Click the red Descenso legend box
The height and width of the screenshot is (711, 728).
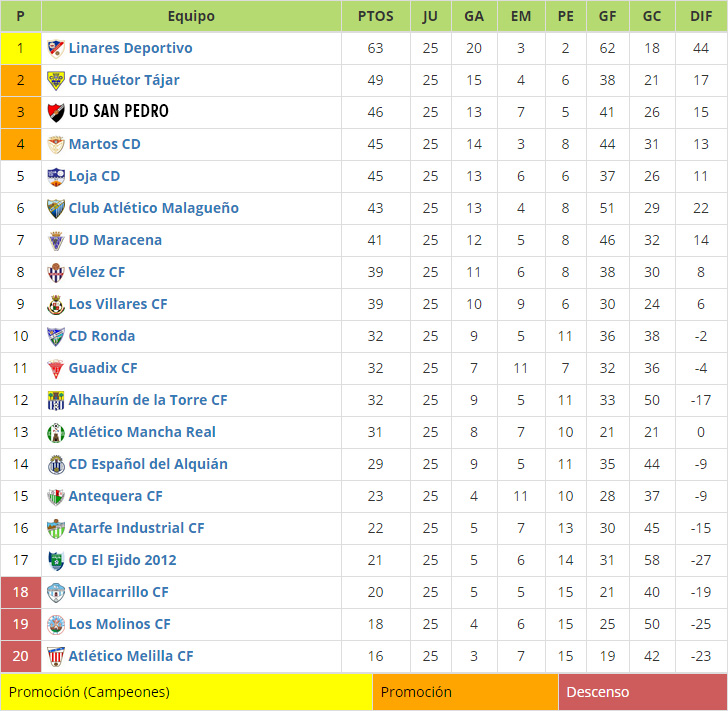643,692
